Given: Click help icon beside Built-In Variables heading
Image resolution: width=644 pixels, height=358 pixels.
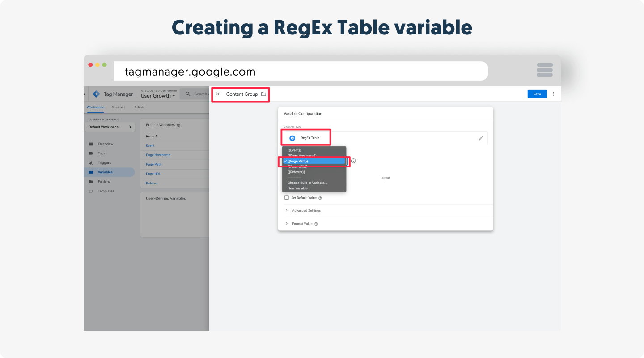Looking at the screenshot, I should coord(178,125).
